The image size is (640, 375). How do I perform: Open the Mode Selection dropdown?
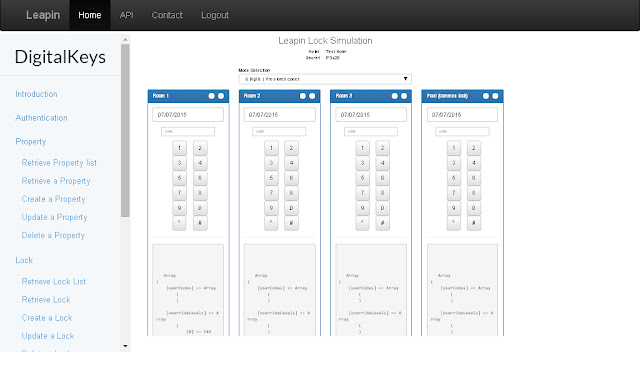[x=325, y=79]
